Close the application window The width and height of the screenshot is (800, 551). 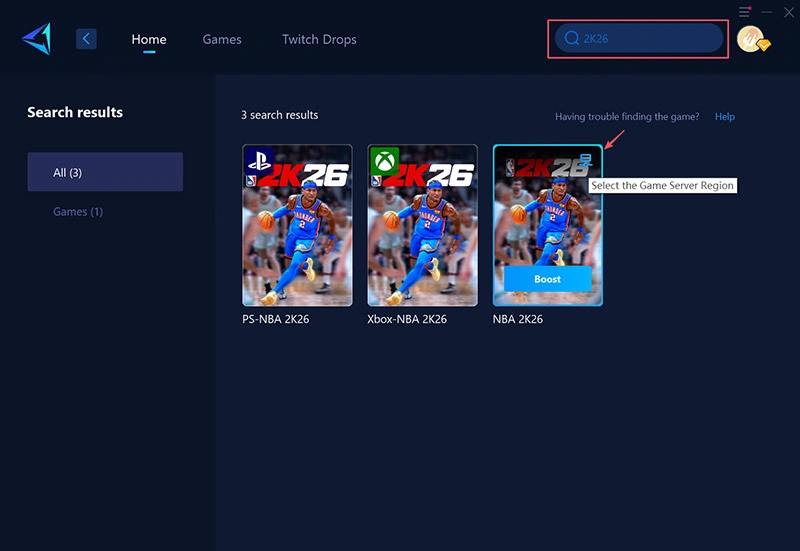(789, 12)
